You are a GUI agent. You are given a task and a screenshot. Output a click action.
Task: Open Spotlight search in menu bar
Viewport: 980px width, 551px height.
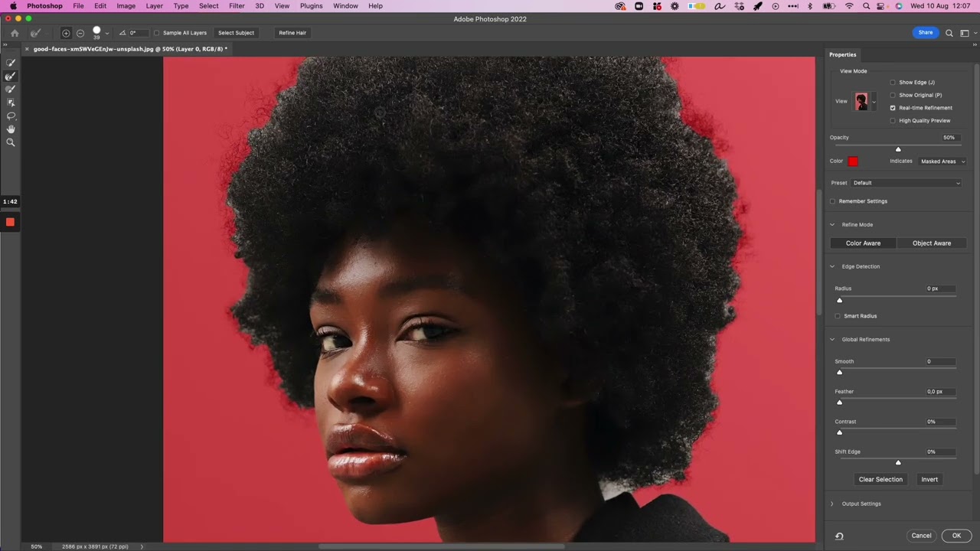click(865, 6)
